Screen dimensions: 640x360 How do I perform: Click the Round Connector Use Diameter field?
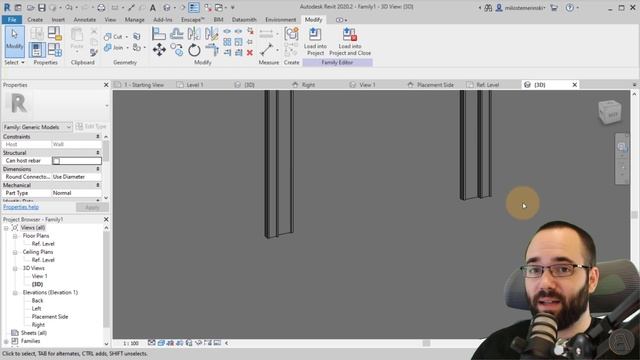pos(76,177)
